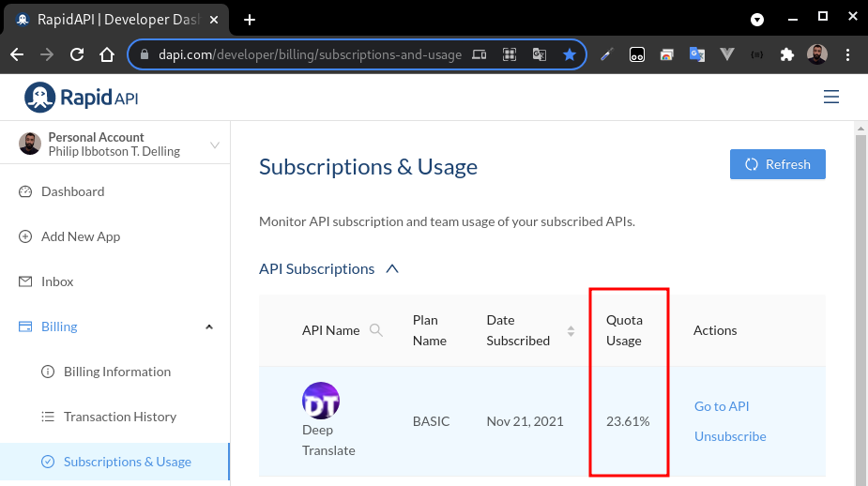Open the extensions puzzle icon
The height and width of the screenshot is (486, 868).
click(786, 54)
